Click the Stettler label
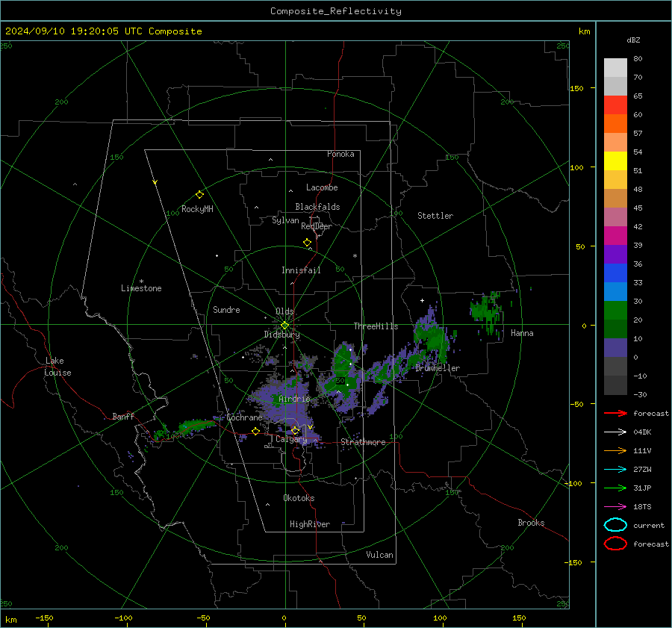Image resolution: width=672 pixels, height=628 pixels. coord(435,216)
